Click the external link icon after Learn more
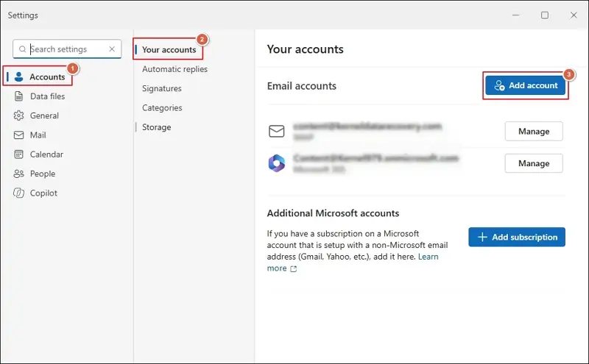Image resolution: width=589 pixels, height=364 pixels. point(293,268)
